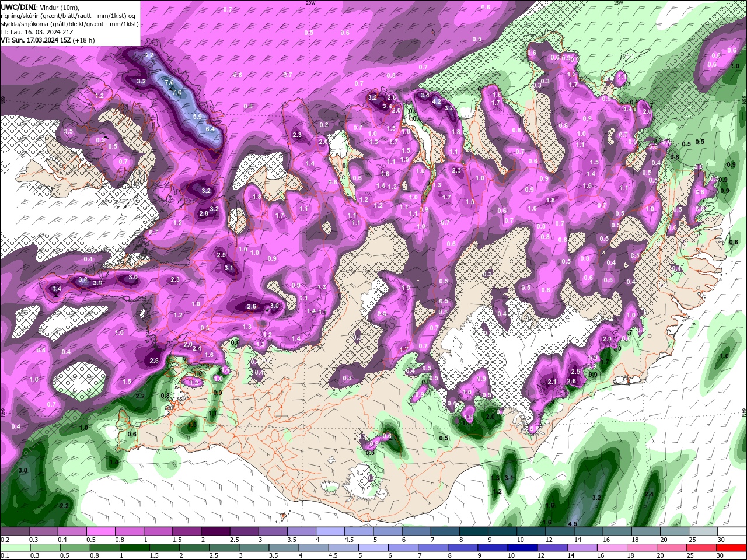Choose the upper legend swatch labeled 3.5
This screenshot has width=747, height=560.
tap(301, 531)
